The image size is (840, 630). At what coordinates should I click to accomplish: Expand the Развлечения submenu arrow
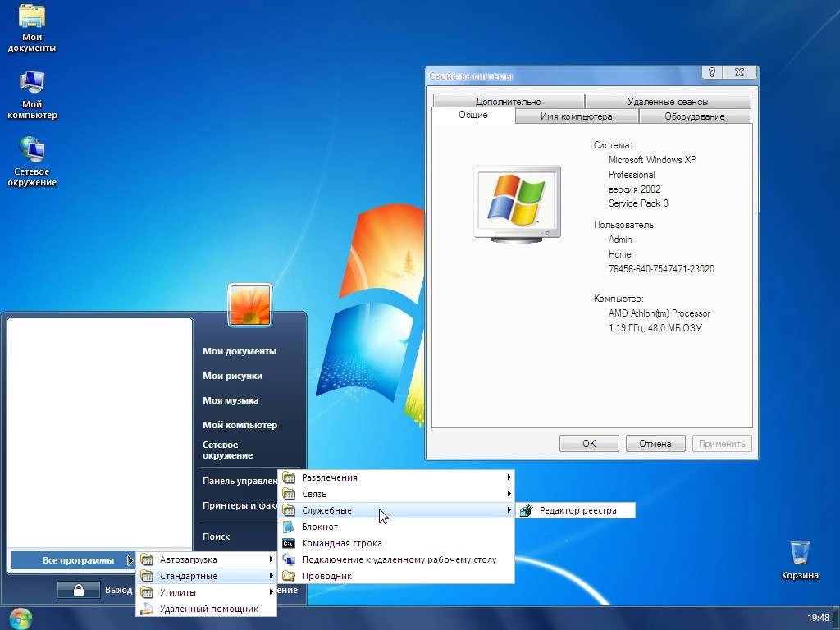tap(509, 477)
